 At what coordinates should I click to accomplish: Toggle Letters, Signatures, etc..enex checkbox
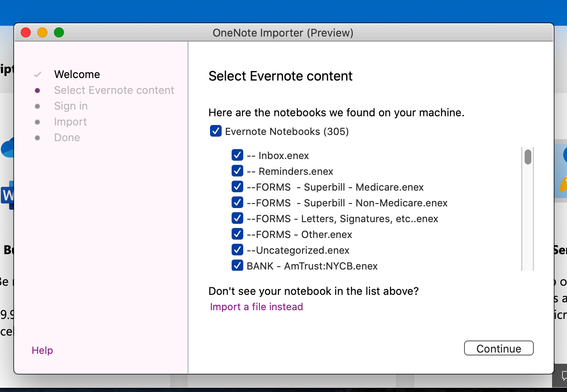[x=237, y=218]
